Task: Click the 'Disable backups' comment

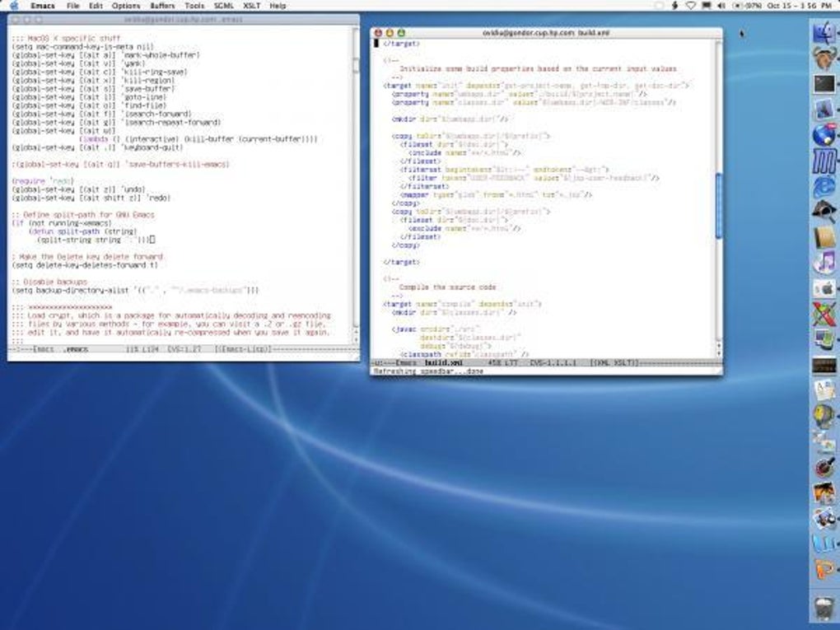Action: point(49,282)
